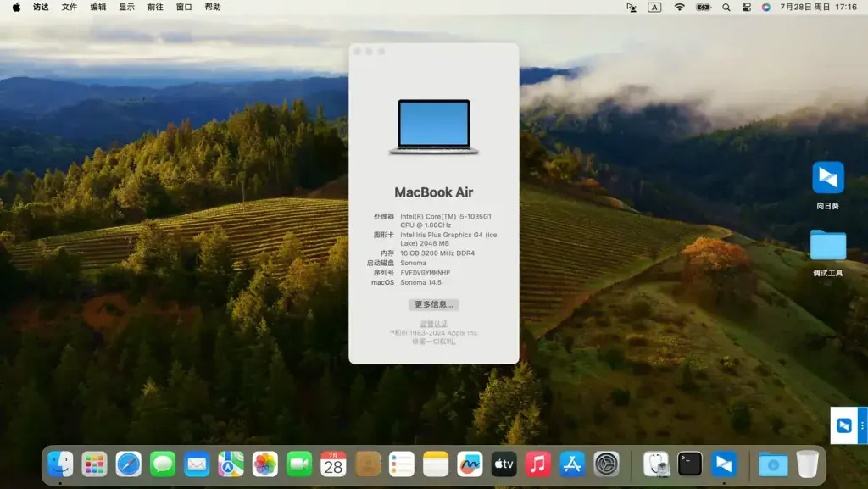Open Wi-Fi status menu

coord(679,7)
